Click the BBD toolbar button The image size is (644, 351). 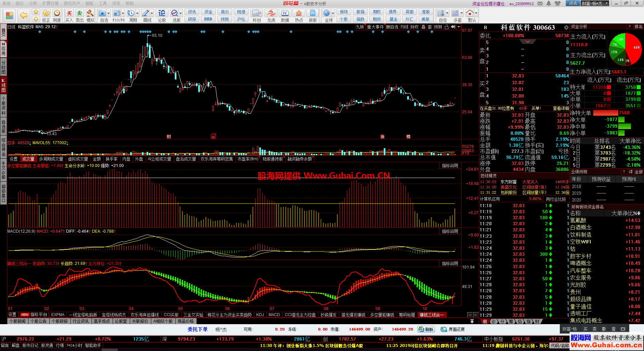pyautogui.click(x=208, y=19)
